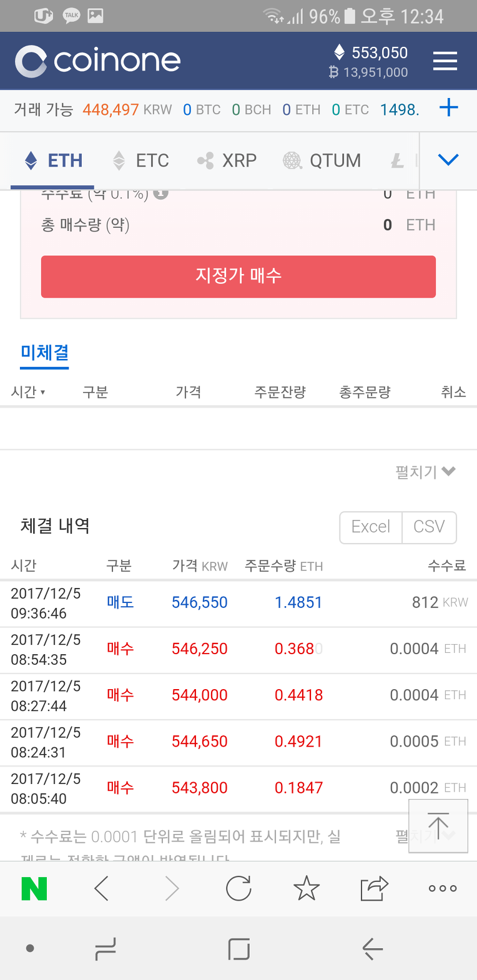The image size is (477, 980).
Task: Tap the fee info icon
Action: coord(160,194)
